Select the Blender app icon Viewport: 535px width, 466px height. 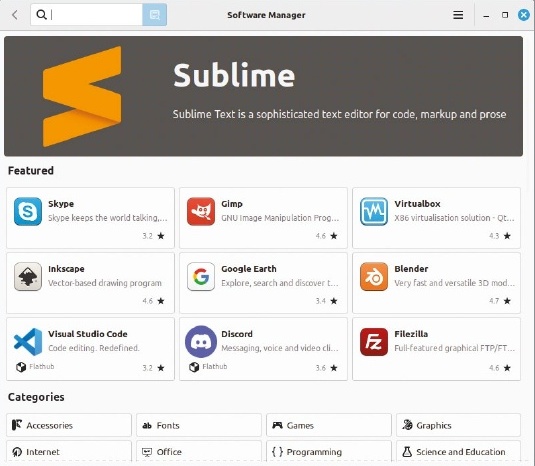tap(374, 276)
